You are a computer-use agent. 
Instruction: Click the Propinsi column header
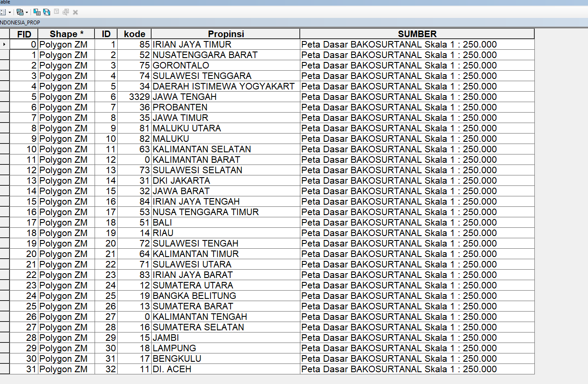[226, 34]
